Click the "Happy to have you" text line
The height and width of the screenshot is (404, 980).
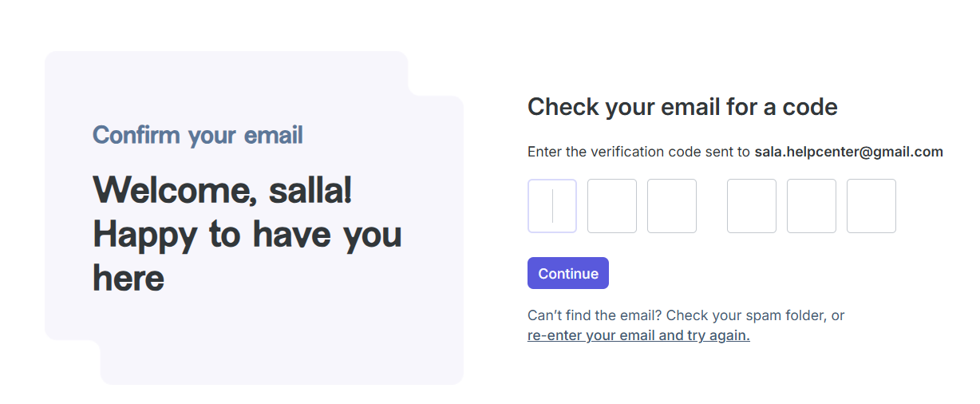click(x=247, y=235)
